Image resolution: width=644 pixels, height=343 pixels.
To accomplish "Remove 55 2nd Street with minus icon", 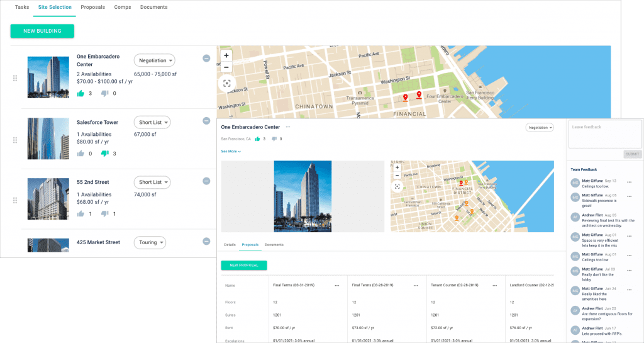I will (206, 181).
